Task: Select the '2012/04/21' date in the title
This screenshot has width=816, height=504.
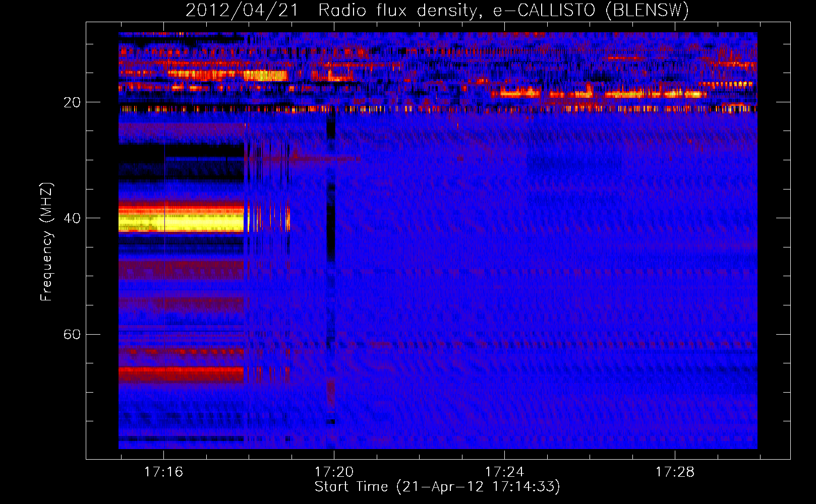Action: pyautogui.click(x=242, y=10)
